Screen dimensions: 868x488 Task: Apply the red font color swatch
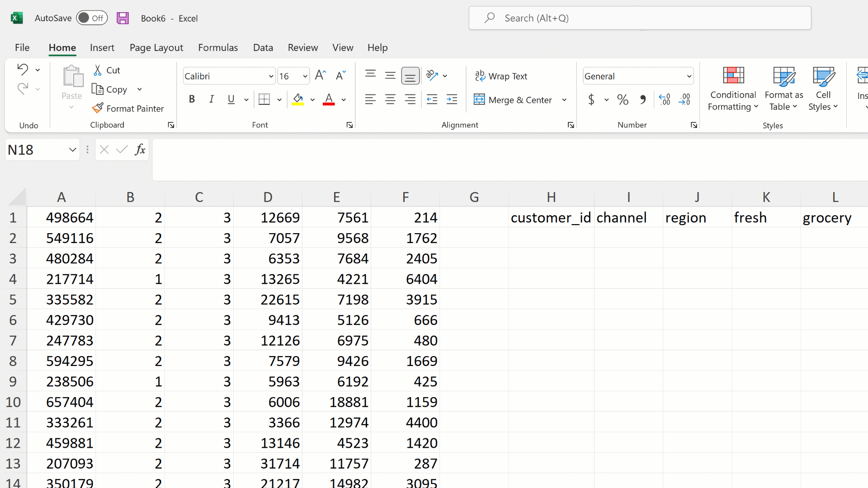tap(329, 99)
